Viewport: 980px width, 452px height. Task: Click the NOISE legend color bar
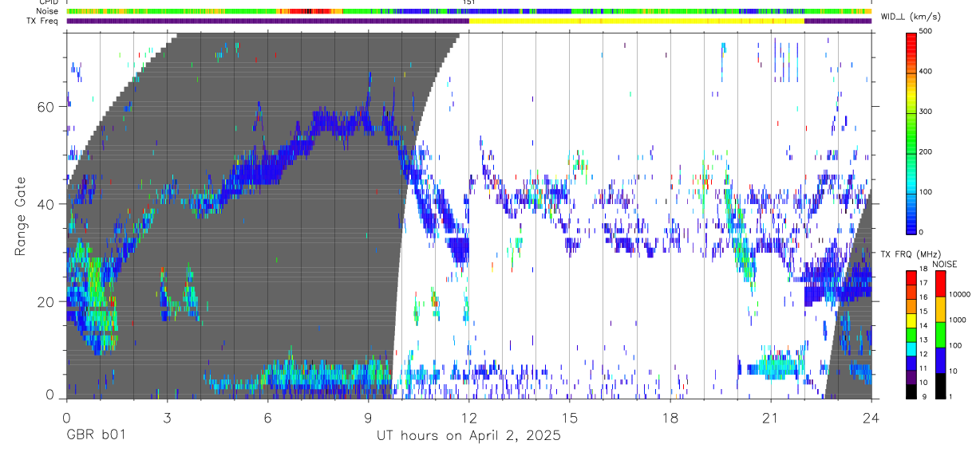(x=941, y=334)
